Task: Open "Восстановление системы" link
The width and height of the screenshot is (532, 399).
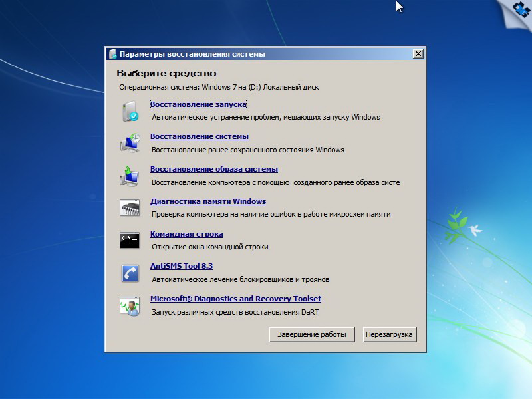Action: tap(199, 136)
